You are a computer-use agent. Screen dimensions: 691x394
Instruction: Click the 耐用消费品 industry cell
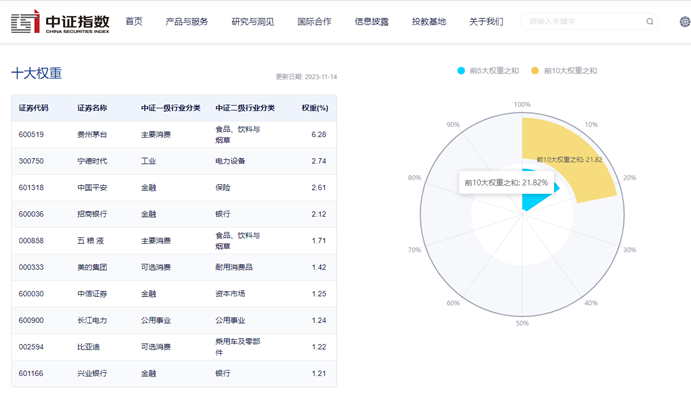point(234,267)
